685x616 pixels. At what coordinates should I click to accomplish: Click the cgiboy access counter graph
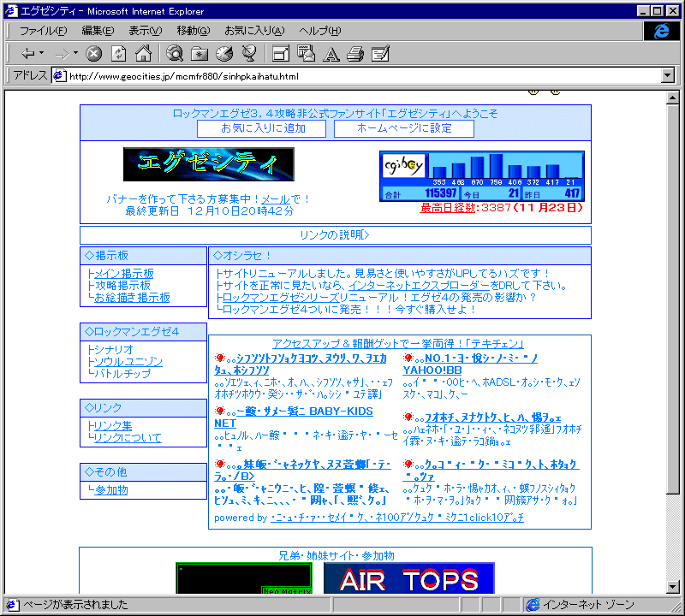pos(482,176)
